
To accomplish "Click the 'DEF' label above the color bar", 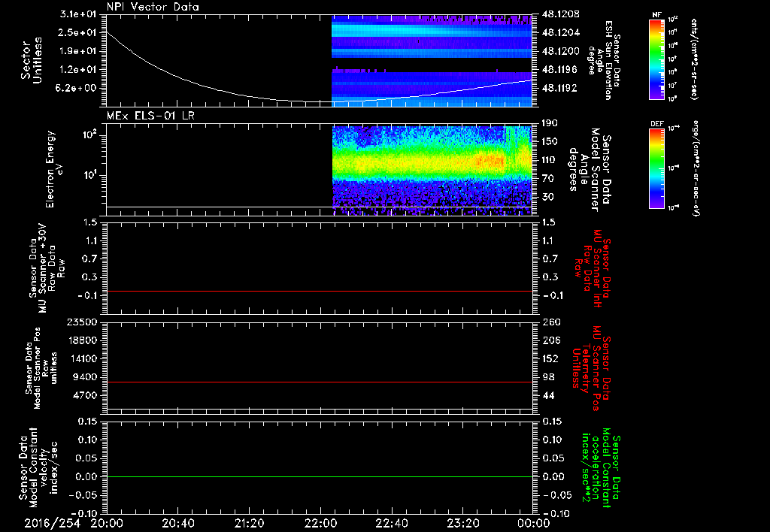I will coord(656,124).
